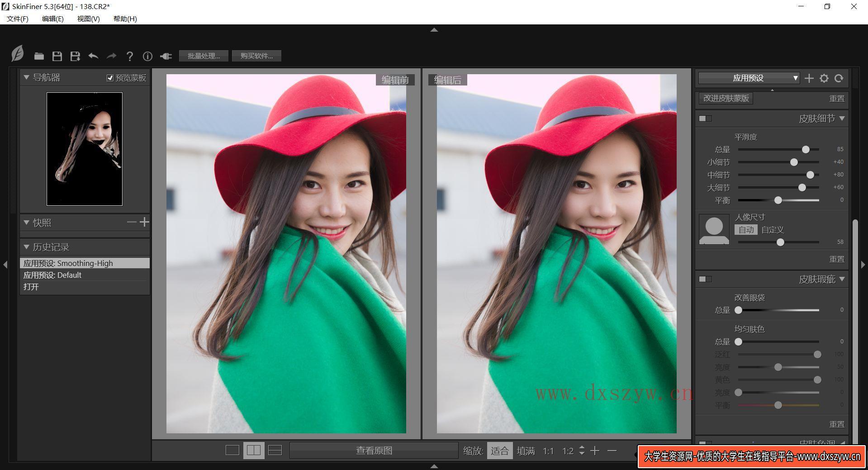Collapse the 快照 panel

click(26, 223)
